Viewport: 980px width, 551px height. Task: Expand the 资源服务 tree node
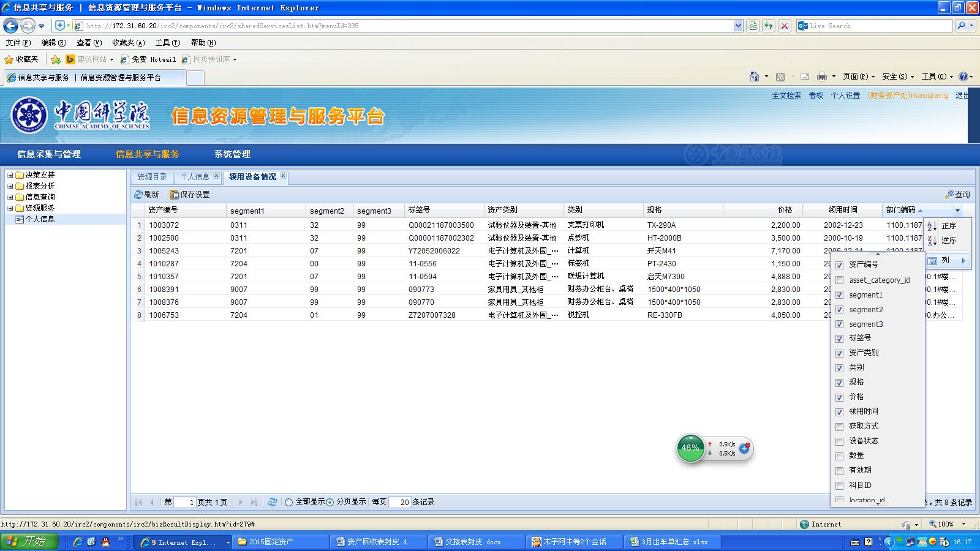[10, 208]
